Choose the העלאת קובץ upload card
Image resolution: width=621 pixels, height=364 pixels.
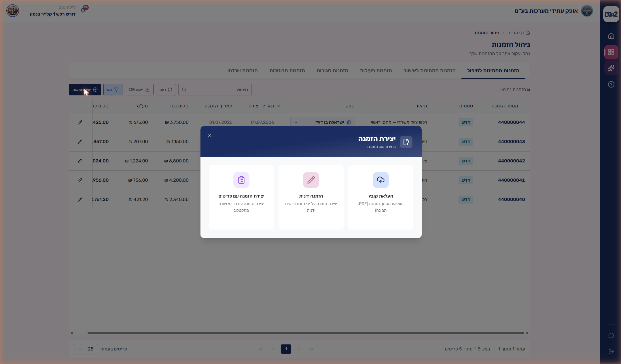(x=380, y=197)
